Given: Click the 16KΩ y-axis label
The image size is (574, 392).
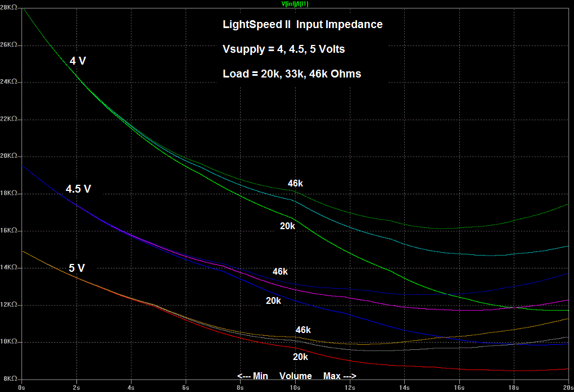Looking at the screenshot, I should [9, 230].
